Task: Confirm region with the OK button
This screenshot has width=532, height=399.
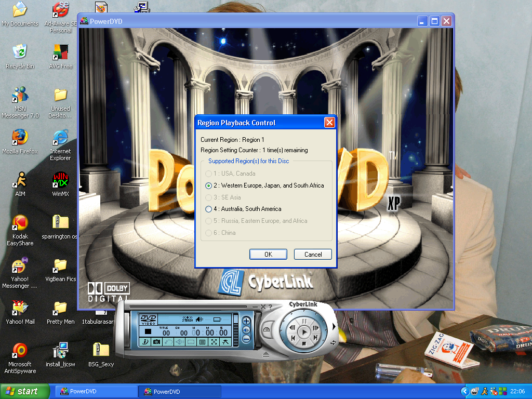Action: pyautogui.click(x=268, y=254)
